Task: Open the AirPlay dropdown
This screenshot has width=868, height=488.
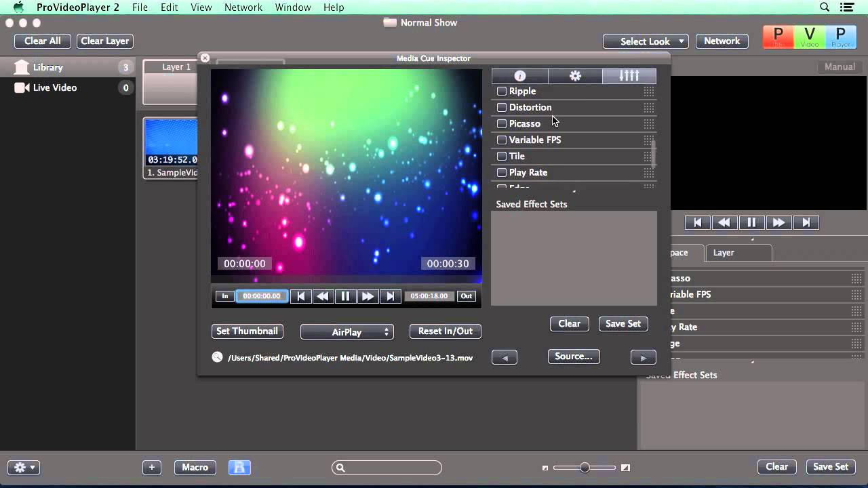Action: [347, 332]
